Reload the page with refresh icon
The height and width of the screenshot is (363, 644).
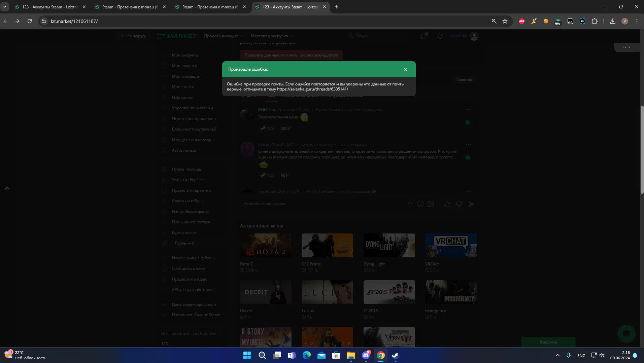tap(30, 21)
